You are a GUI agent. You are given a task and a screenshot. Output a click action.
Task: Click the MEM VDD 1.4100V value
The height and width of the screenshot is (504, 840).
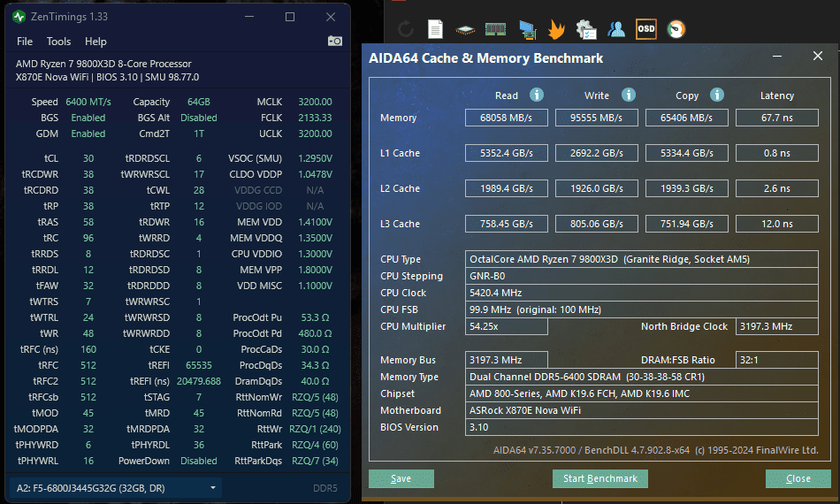(x=315, y=222)
